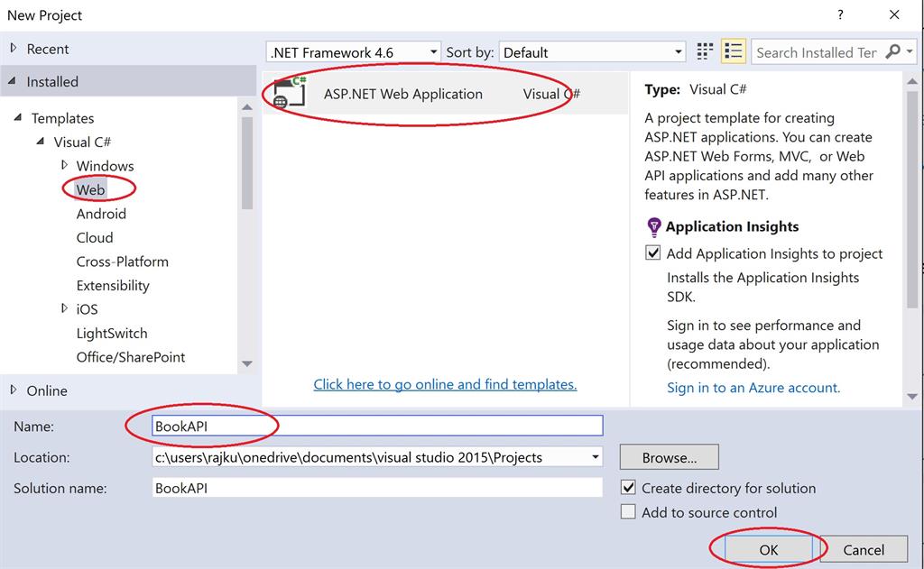This screenshot has height=569, width=924.
Task: Click the ASP.NET Web Application template icon
Action: point(291,93)
